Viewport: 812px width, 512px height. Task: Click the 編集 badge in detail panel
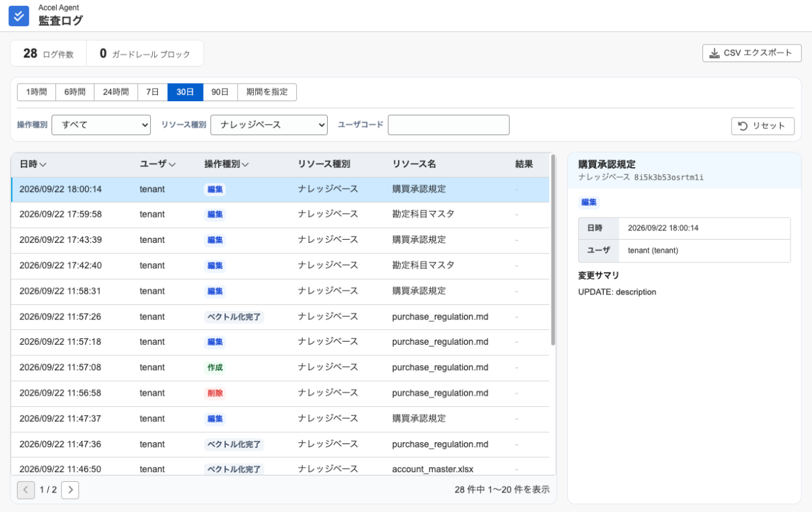click(x=589, y=202)
